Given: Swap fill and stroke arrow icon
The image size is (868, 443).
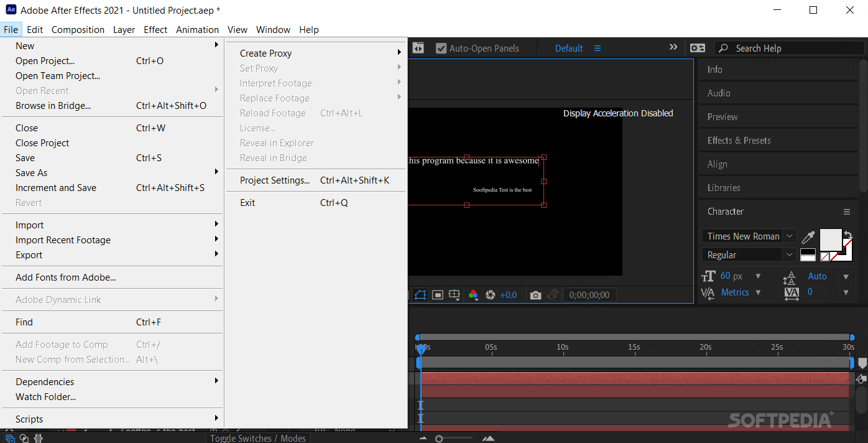Looking at the screenshot, I should 847,235.
